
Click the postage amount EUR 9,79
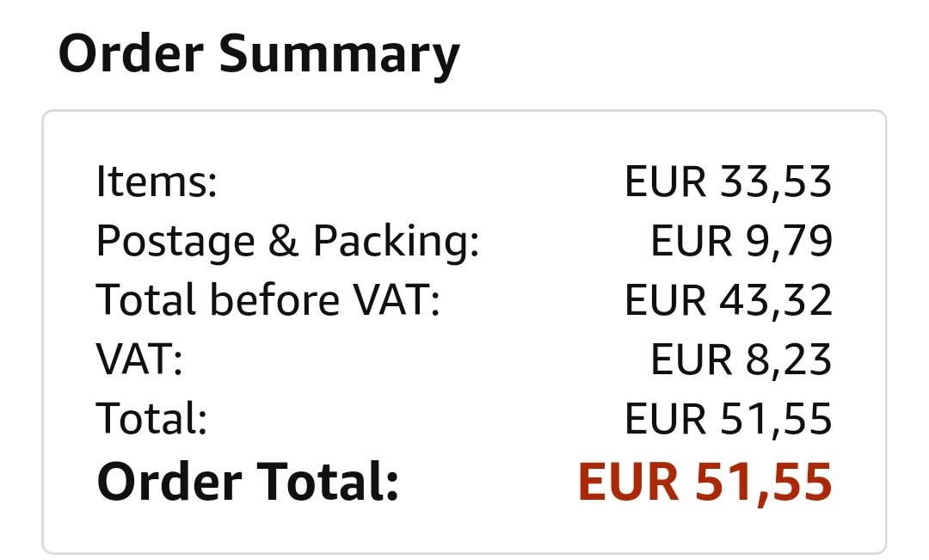click(741, 241)
